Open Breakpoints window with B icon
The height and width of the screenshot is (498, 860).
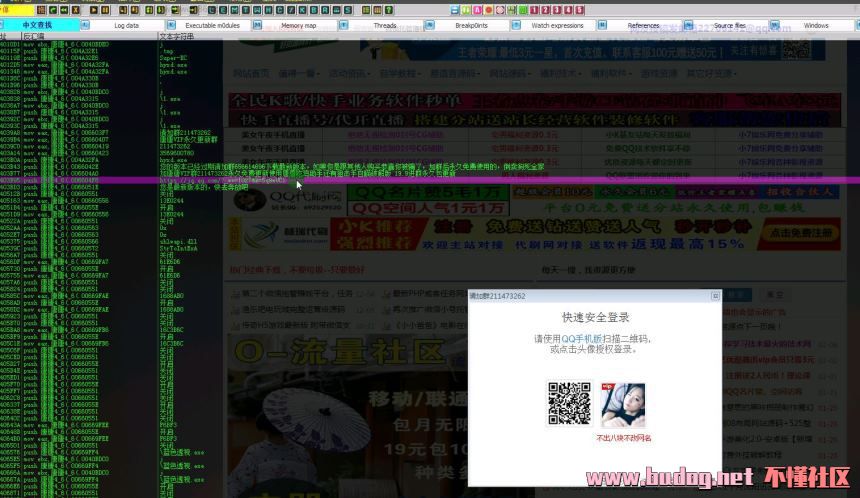[314, 10]
